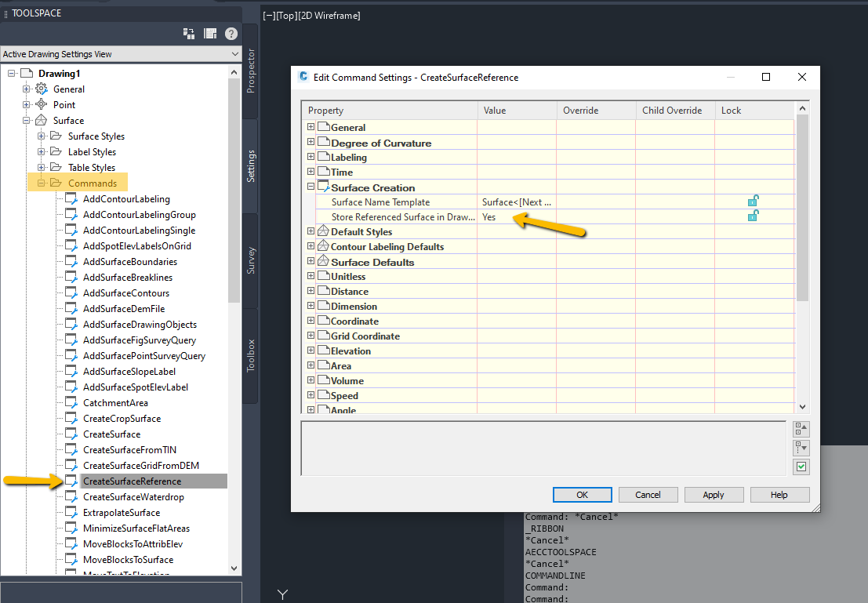Click the dialog property grid vertical scrollbar
The height and width of the screenshot is (603, 868).
tap(802, 208)
